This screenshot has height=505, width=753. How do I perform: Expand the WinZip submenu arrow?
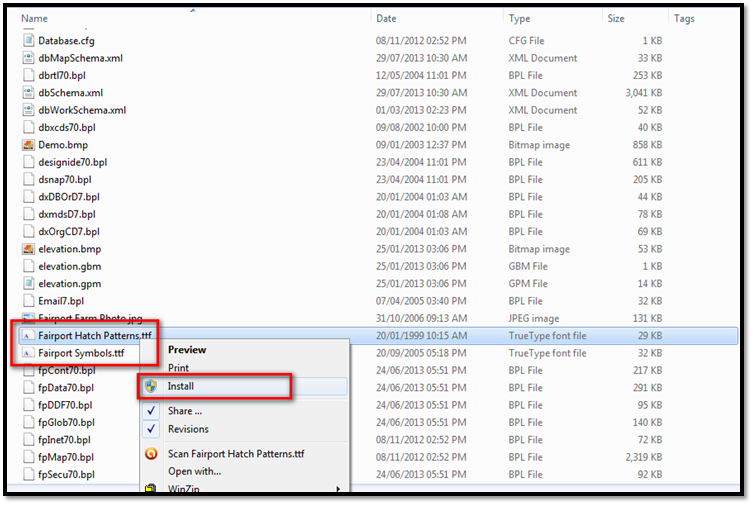(337, 489)
